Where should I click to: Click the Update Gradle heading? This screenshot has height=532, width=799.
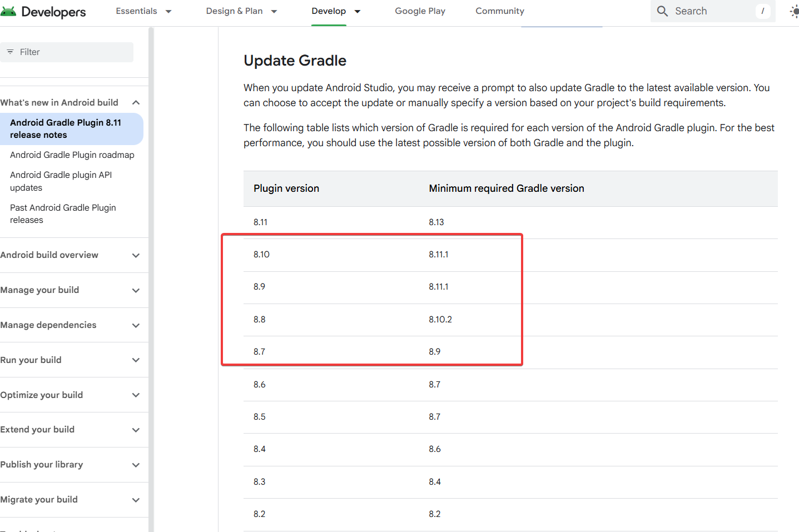[295, 61]
